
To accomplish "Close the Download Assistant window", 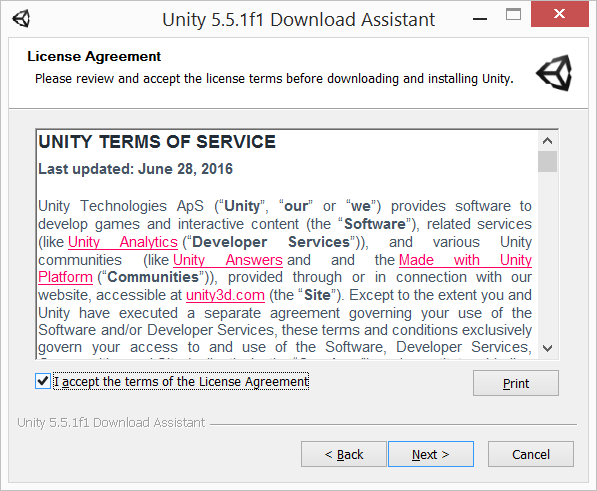I will [560, 14].
